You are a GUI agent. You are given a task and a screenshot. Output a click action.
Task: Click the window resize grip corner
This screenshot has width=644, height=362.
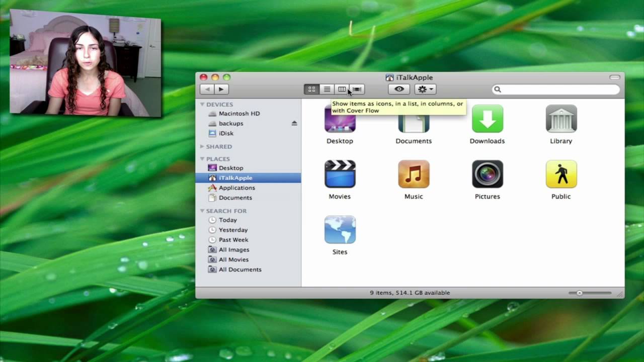(x=620, y=294)
